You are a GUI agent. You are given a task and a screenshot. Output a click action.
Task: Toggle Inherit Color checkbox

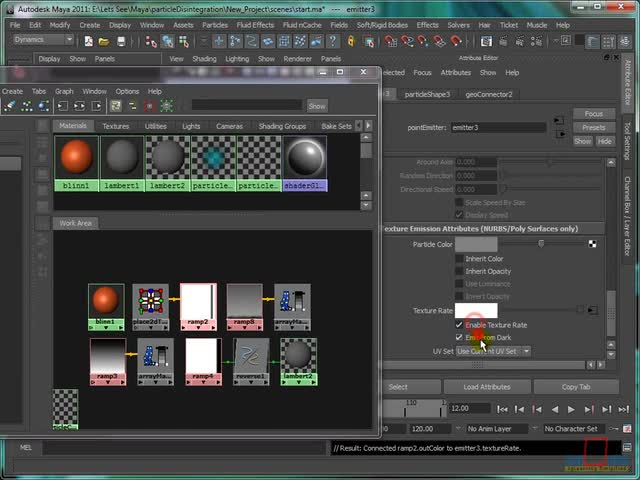pyautogui.click(x=460, y=259)
